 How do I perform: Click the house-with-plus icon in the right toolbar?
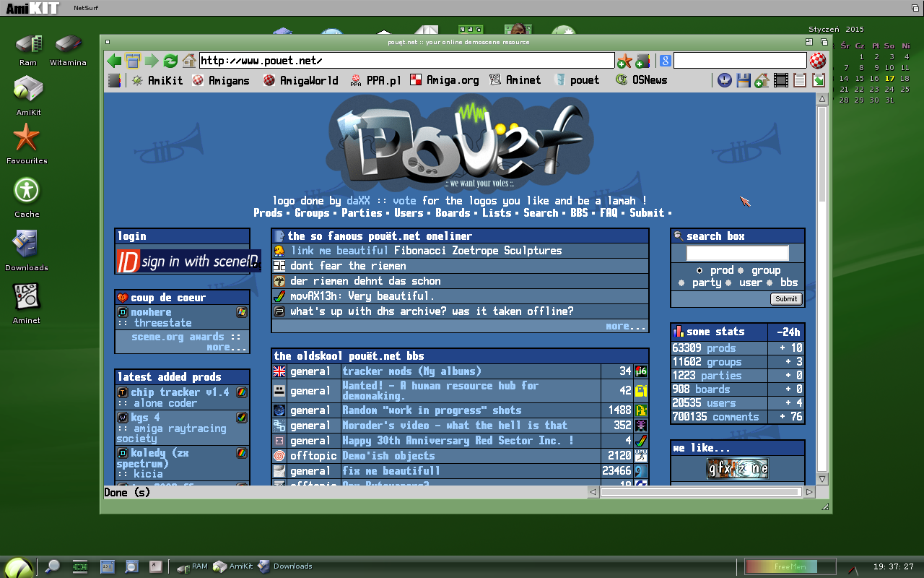coord(762,80)
